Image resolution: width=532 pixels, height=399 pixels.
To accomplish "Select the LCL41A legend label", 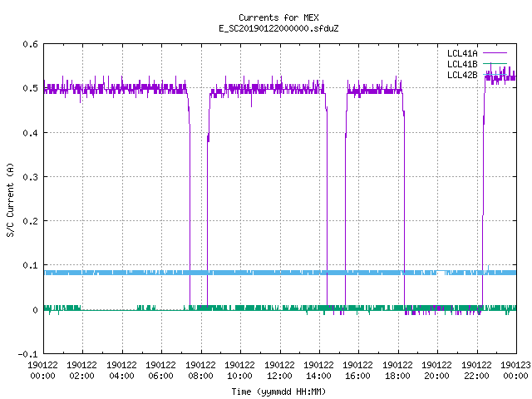I will (x=462, y=53).
